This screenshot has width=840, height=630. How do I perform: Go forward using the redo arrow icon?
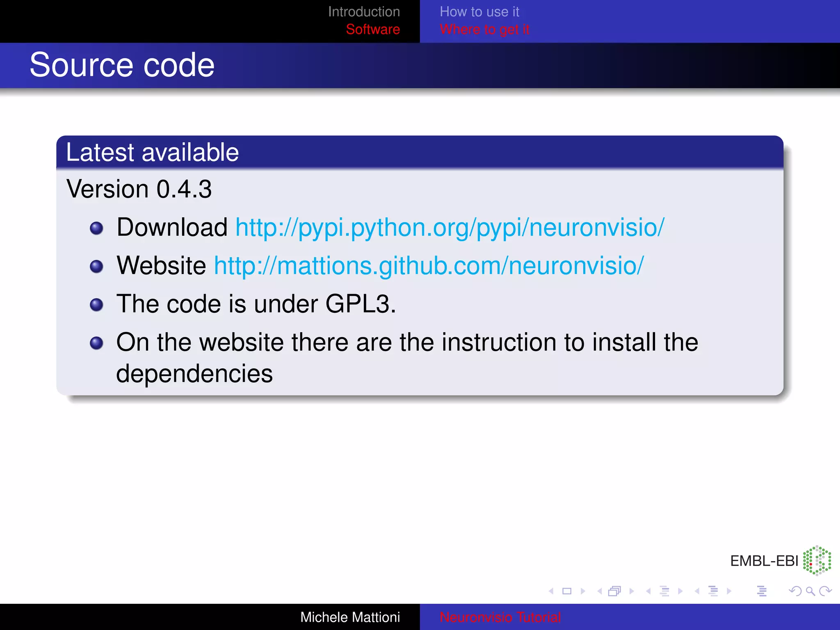coord(825,591)
